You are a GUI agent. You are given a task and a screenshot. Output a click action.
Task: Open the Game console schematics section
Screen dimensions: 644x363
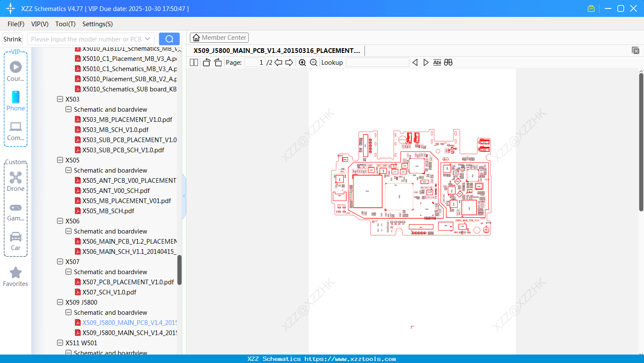[x=16, y=211]
